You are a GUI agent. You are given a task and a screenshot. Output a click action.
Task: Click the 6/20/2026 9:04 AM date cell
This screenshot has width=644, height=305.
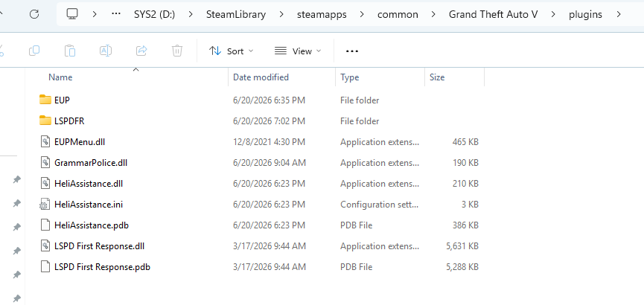click(269, 163)
